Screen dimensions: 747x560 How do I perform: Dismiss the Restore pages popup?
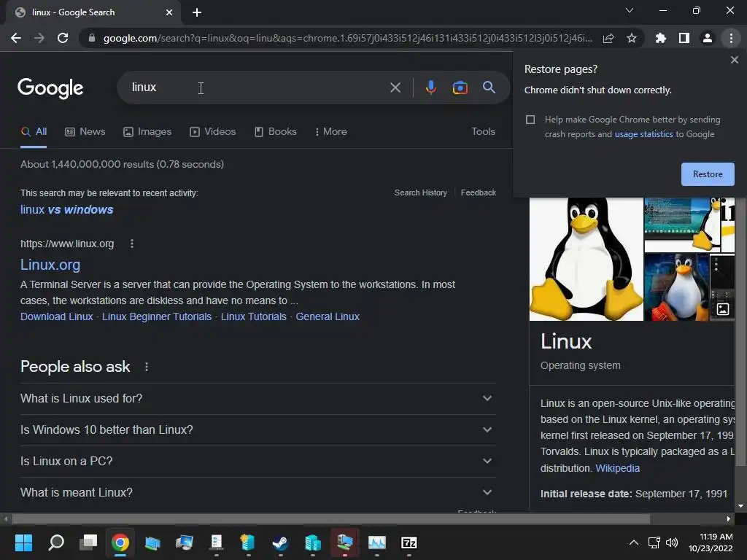point(734,60)
